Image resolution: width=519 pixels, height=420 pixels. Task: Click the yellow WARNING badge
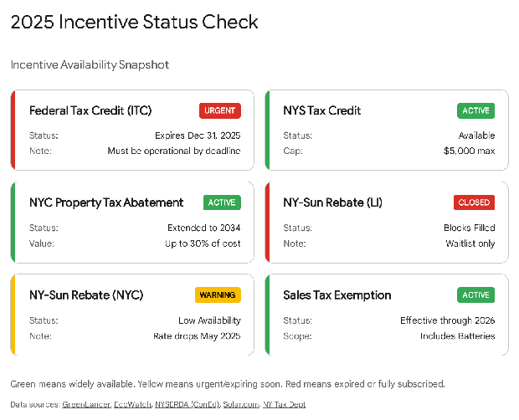218,295
